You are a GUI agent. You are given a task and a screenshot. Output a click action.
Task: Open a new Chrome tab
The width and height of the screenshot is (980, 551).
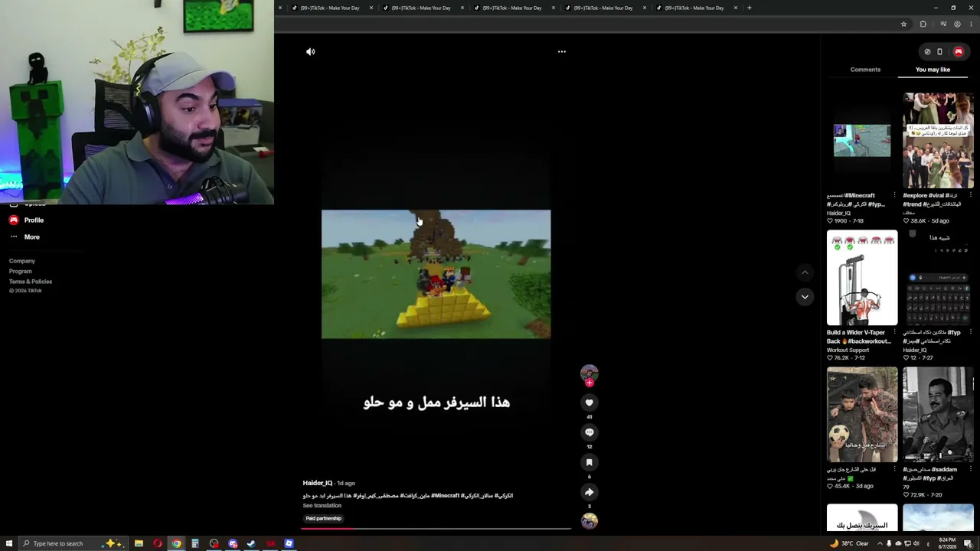[749, 8]
